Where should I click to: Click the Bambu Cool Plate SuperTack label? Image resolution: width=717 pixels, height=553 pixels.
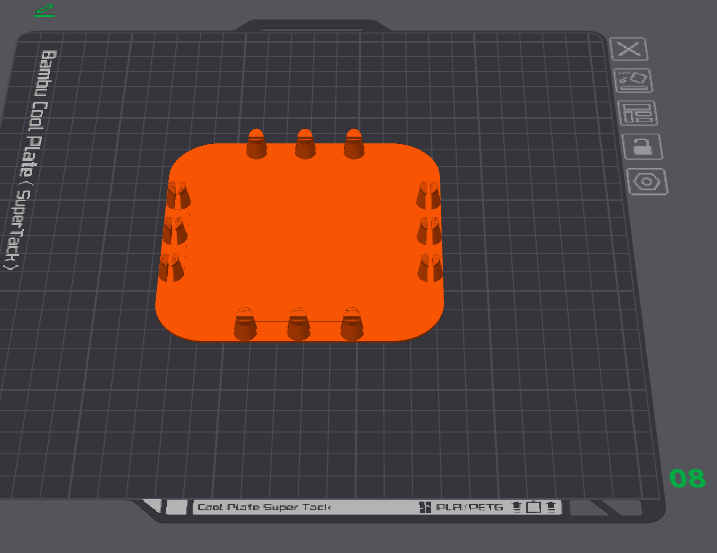tap(31, 160)
